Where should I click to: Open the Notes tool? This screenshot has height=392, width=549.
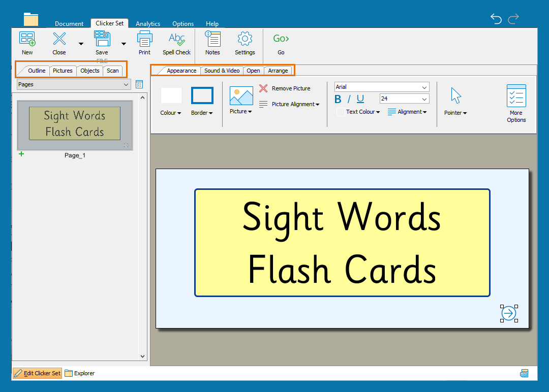[212, 39]
